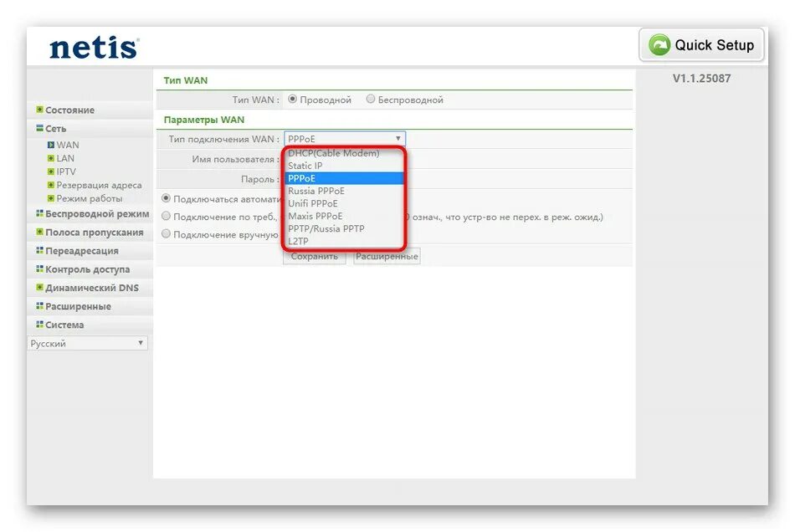Click the green icon beside LAN
Viewport: 795px width, 532px height.
51,158
